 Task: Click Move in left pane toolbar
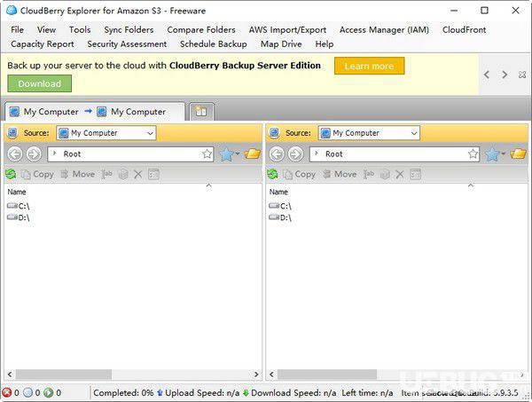tap(77, 174)
